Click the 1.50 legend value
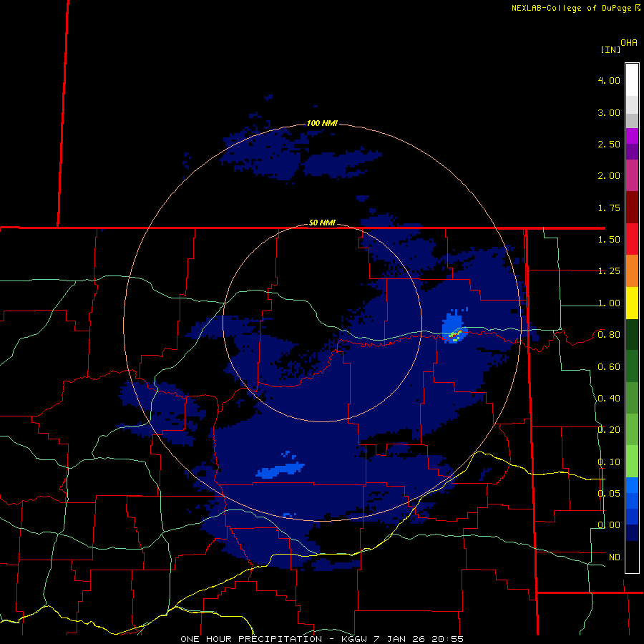 pyautogui.click(x=609, y=240)
